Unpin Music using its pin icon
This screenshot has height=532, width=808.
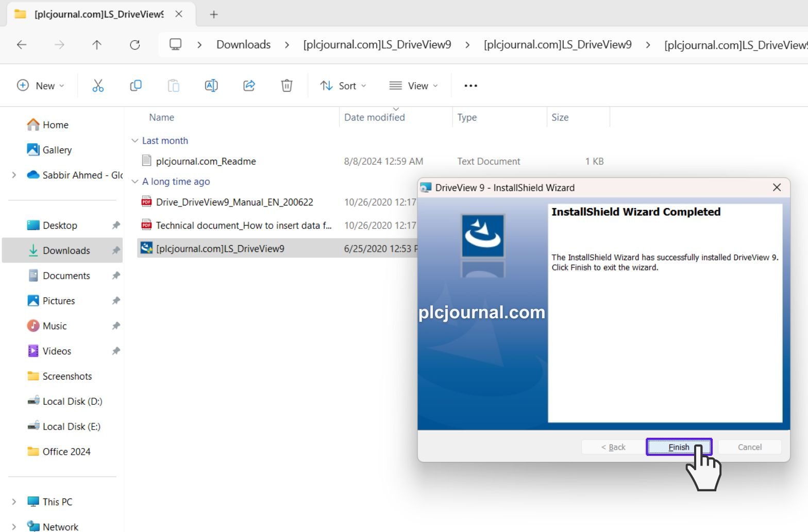coord(116,326)
